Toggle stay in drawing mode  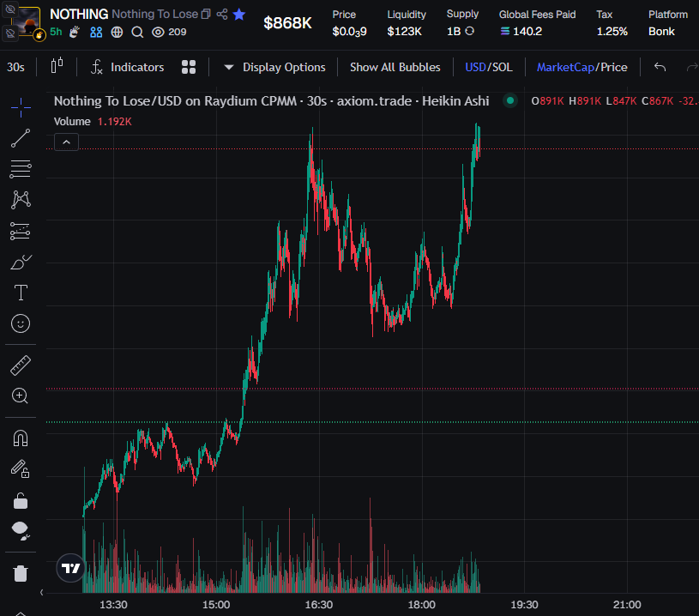tap(21, 468)
